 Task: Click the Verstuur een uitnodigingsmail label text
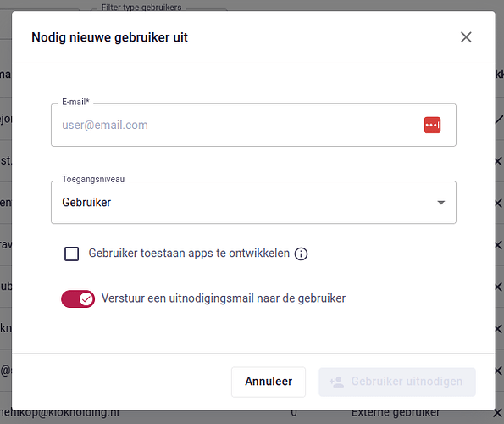tap(224, 298)
